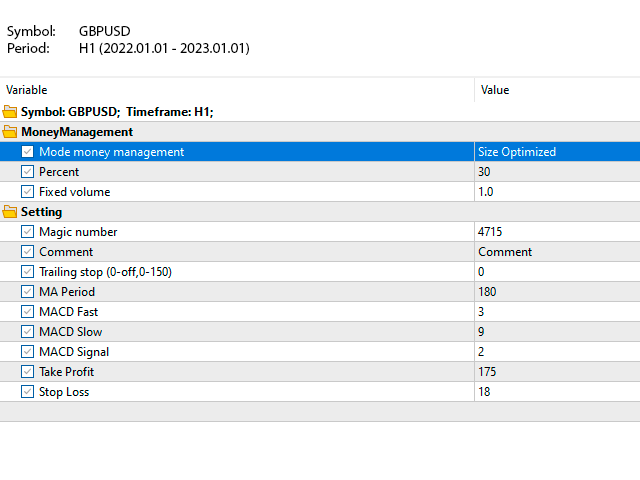Viewport: 640px width, 480px height.
Task: Click the H1 (2022.01.01 - 2023.01.01) period text
Action: tap(164, 48)
